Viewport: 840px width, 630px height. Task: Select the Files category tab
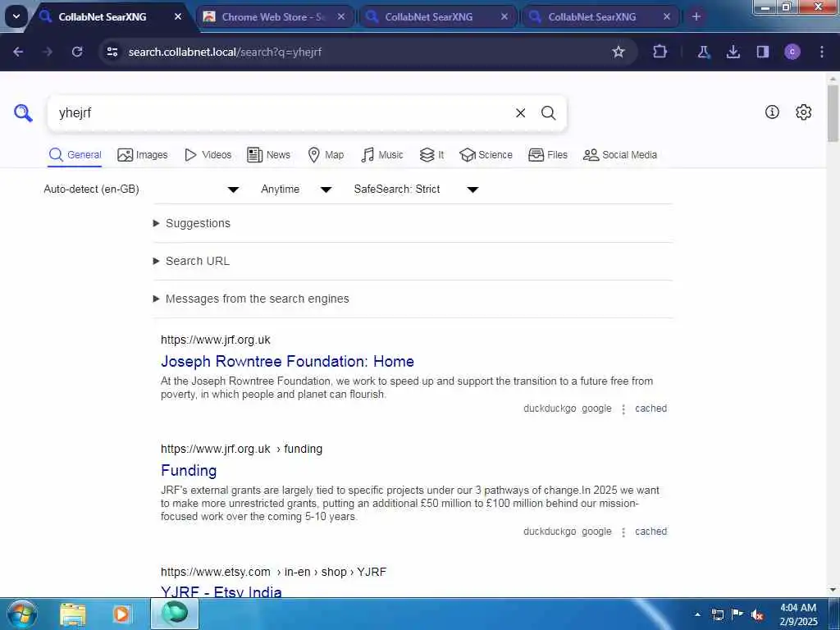pyautogui.click(x=547, y=155)
